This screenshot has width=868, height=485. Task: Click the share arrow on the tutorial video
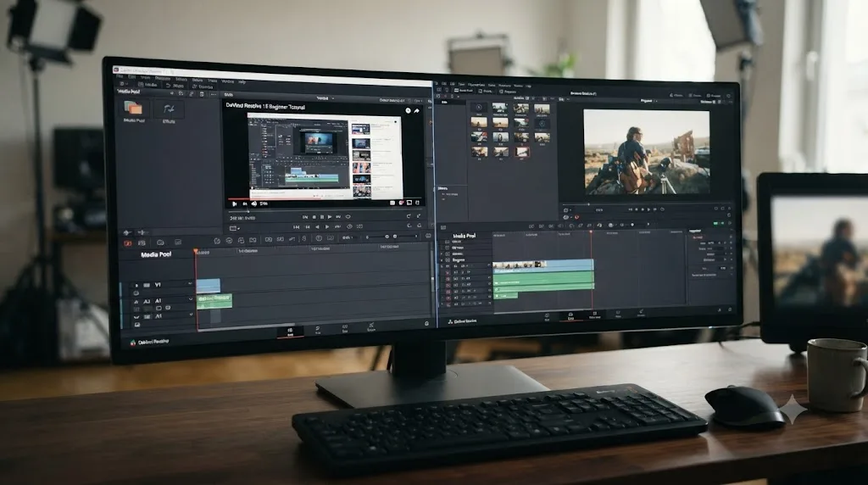click(x=416, y=111)
